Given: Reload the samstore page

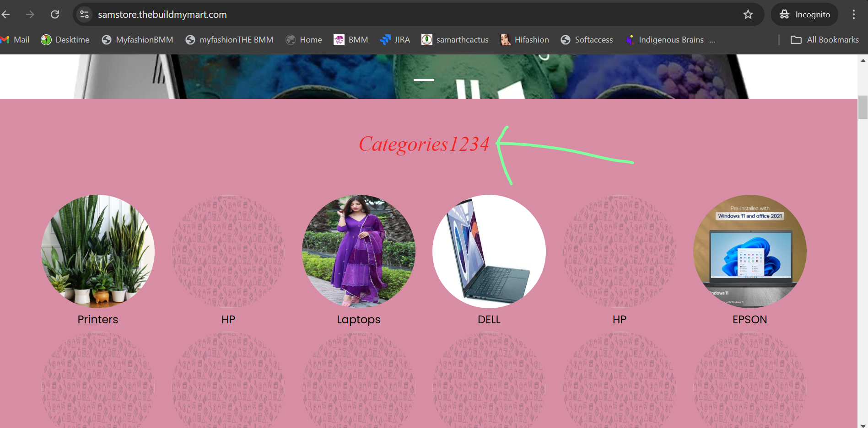Looking at the screenshot, I should [55, 15].
